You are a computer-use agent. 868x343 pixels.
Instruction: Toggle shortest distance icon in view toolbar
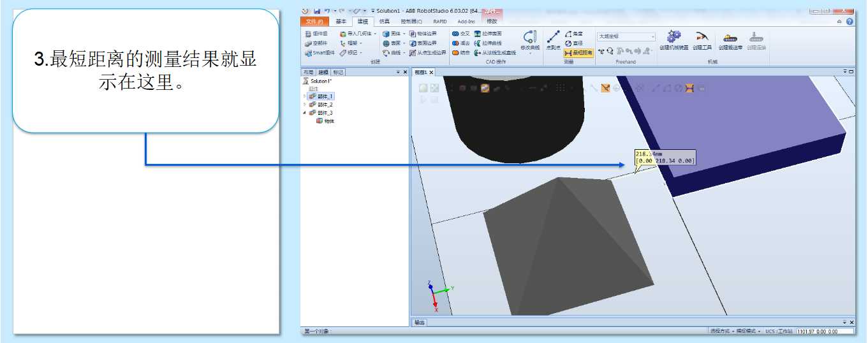(689, 88)
